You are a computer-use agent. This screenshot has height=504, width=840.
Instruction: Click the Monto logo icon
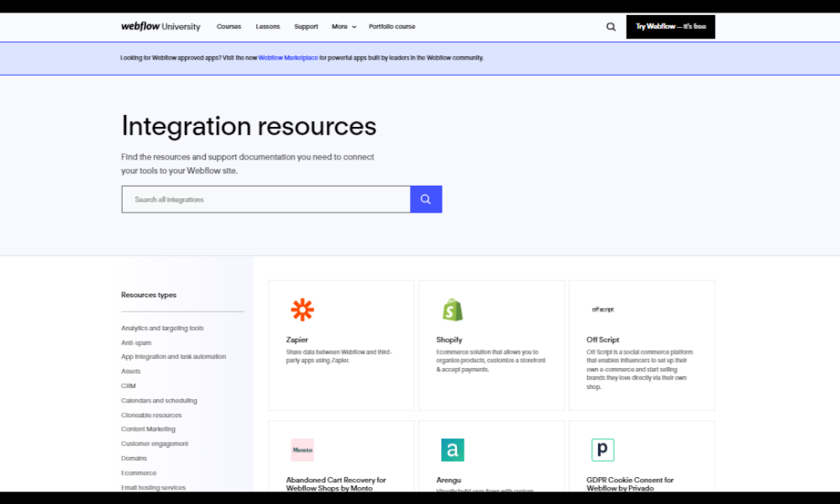(x=302, y=450)
